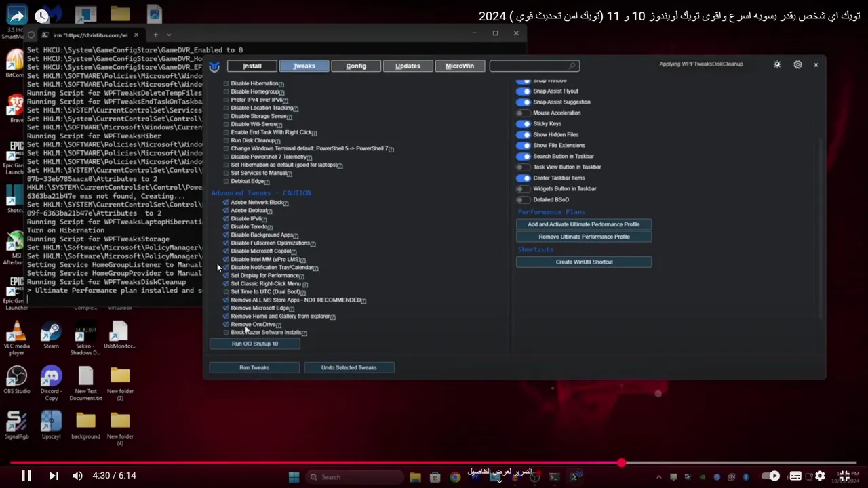
Task: Click the magnifier icon in WinUtil search box
Action: [573, 66]
